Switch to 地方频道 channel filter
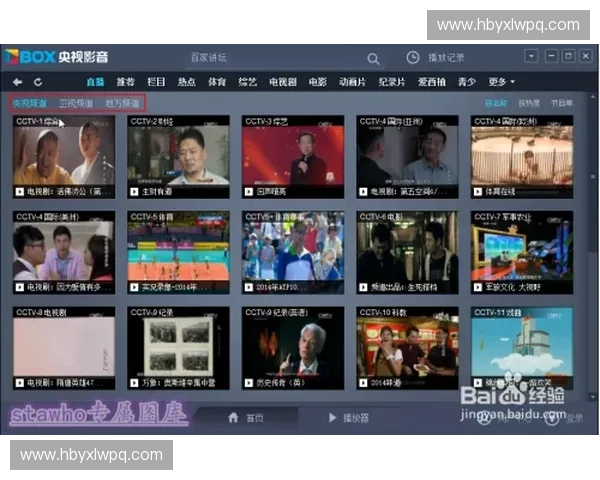600x480 pixels. click(x=122, y=103)
